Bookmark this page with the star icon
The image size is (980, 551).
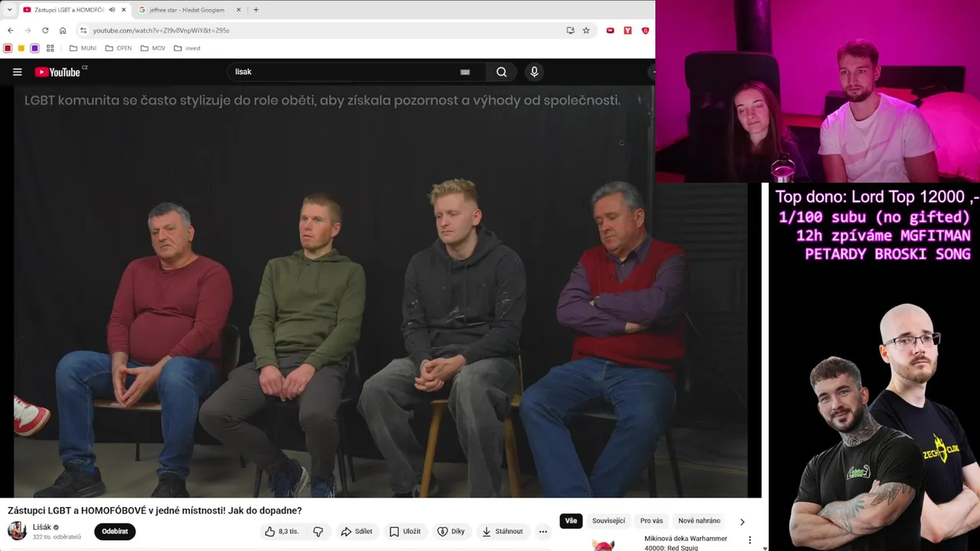point(586,31)
